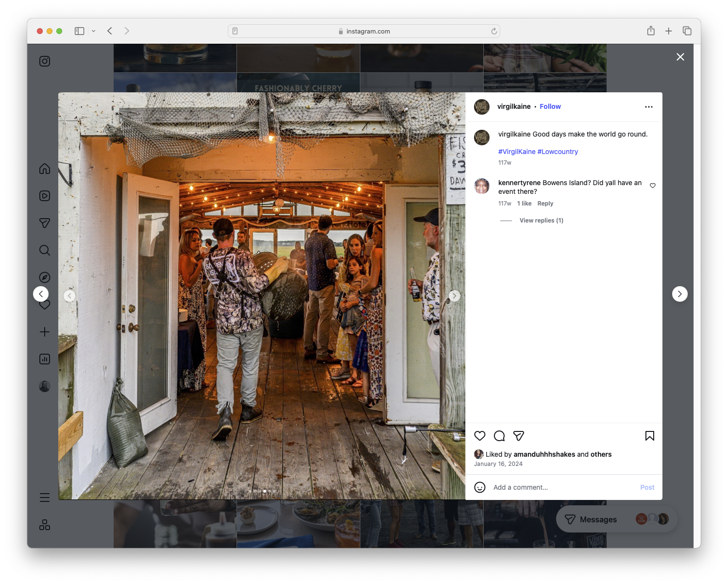Click Post to submit comment
Image resolution: width=728 pixels, height=584 pixels.
tap(647, 487)
